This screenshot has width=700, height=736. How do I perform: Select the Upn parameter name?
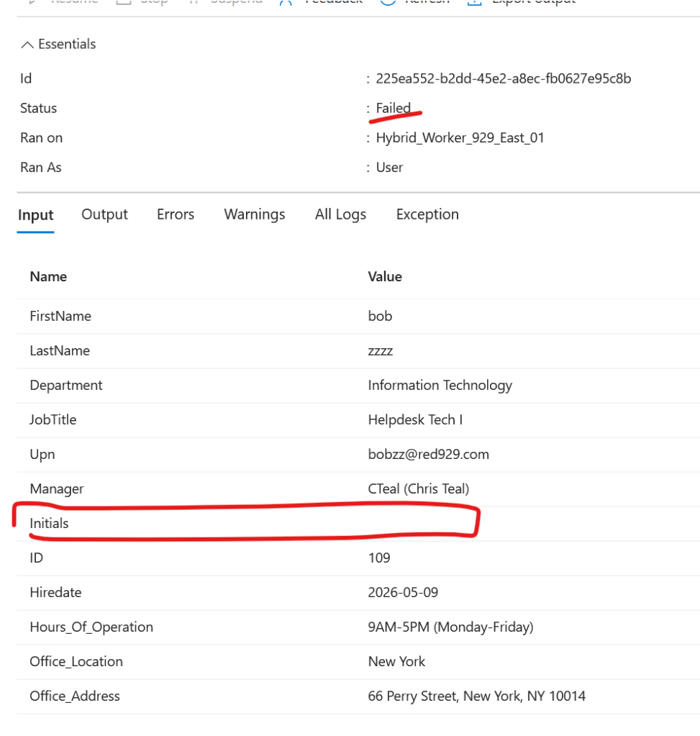(x=42, y=455)
